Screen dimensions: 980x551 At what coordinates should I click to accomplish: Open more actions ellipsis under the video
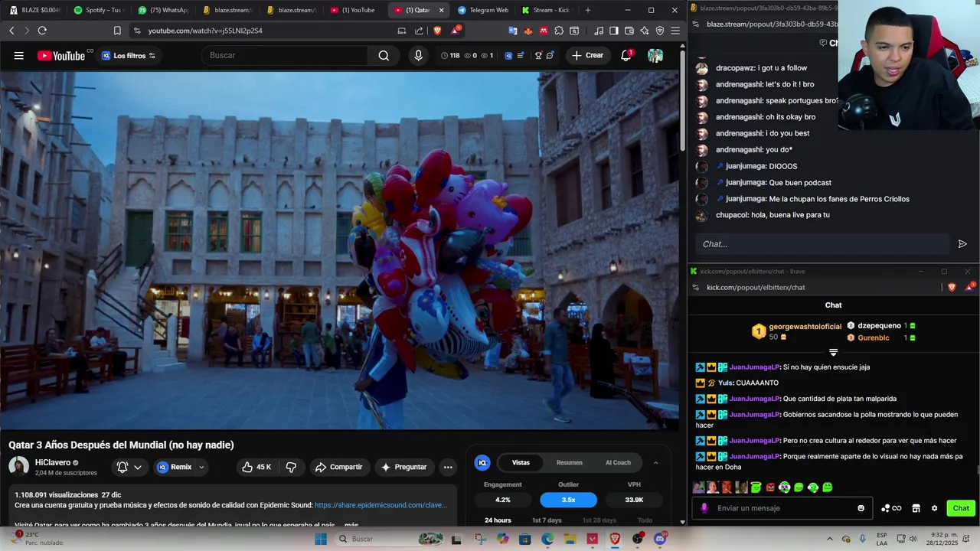pos(448,467)
